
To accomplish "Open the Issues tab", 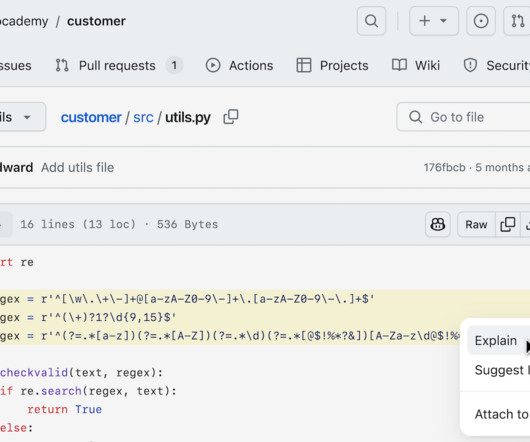I will (15, 65).
